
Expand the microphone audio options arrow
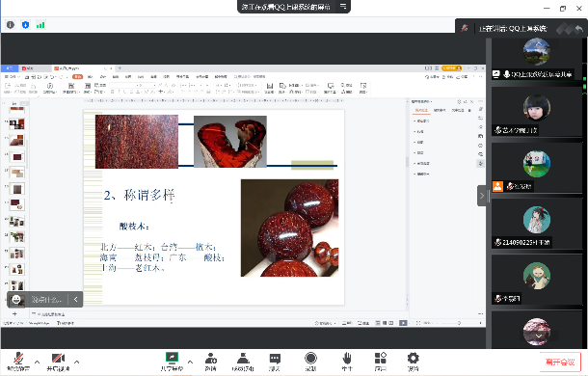coord(38,363)
